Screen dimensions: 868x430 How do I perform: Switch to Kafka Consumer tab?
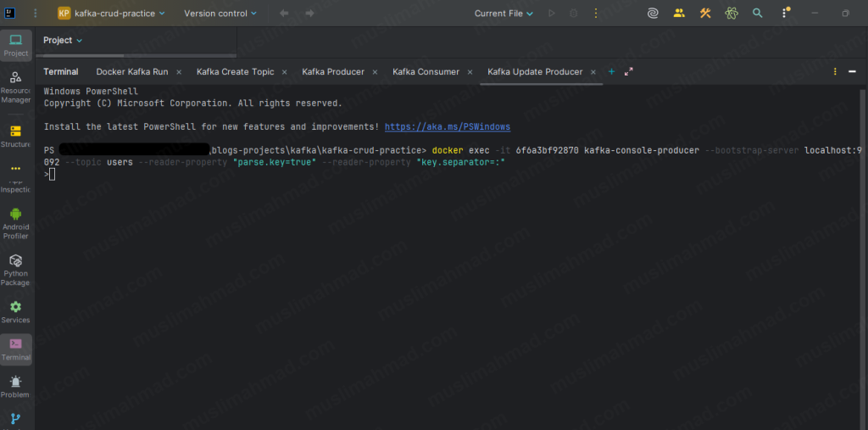click(426, 71)
